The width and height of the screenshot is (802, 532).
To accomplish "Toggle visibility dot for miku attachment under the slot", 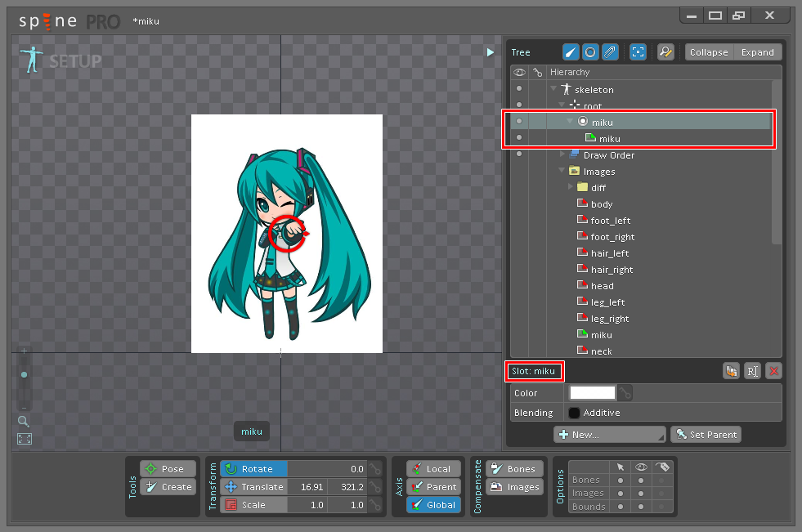I will (x=519, y=137).
